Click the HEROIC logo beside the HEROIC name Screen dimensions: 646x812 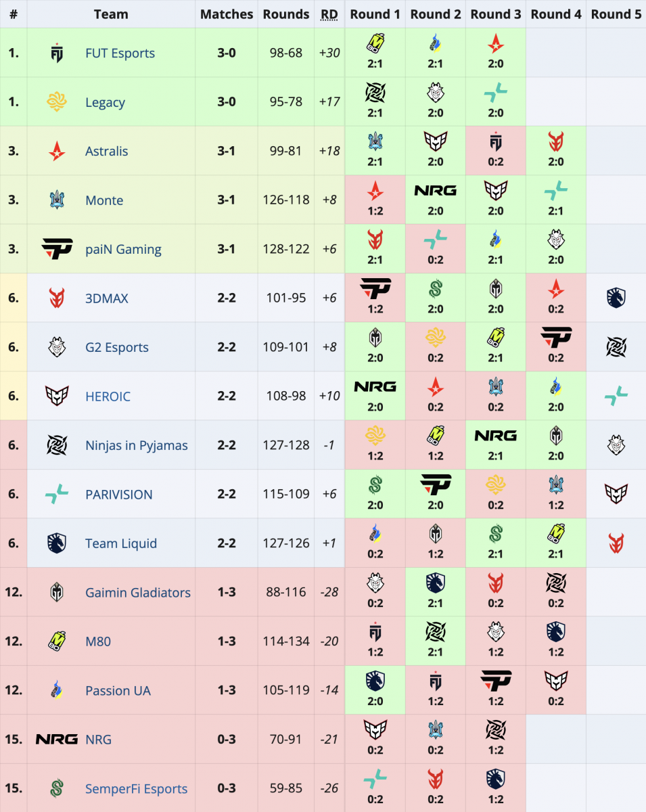(57, 396)
